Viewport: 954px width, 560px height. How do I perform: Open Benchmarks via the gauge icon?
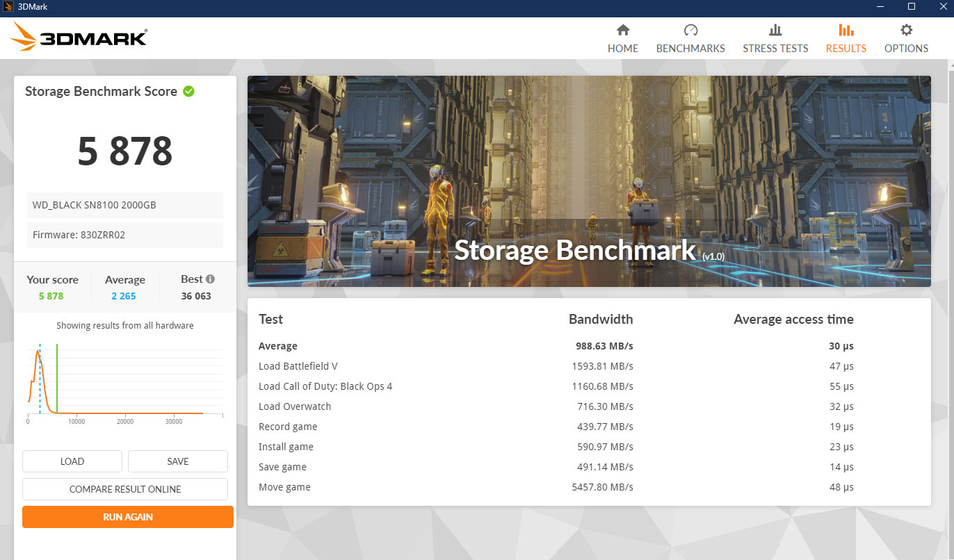pyautogui.click(x=690, y=30)
